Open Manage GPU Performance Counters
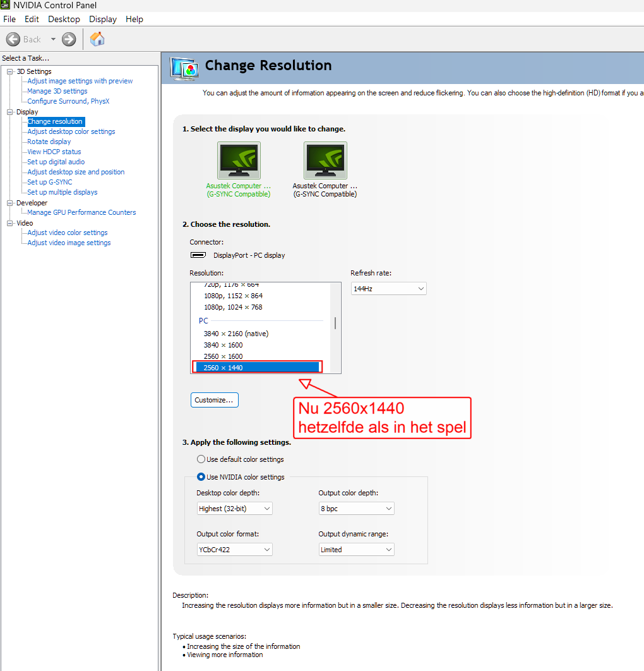This screenshot has height=671, width=644. point(81,212)
